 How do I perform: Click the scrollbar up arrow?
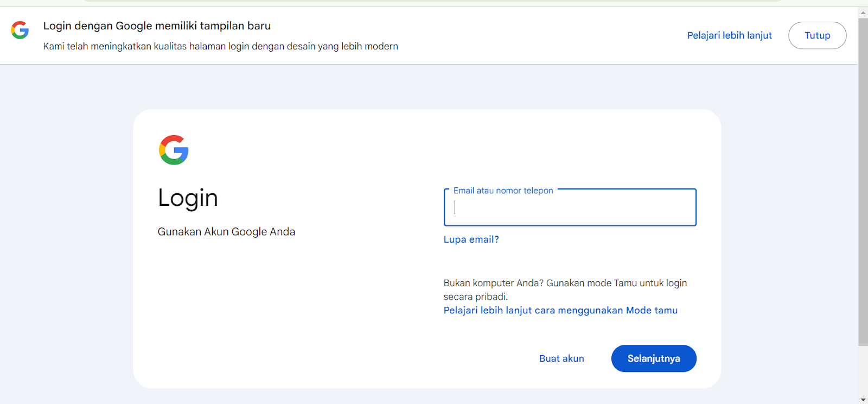click(863, 12)
